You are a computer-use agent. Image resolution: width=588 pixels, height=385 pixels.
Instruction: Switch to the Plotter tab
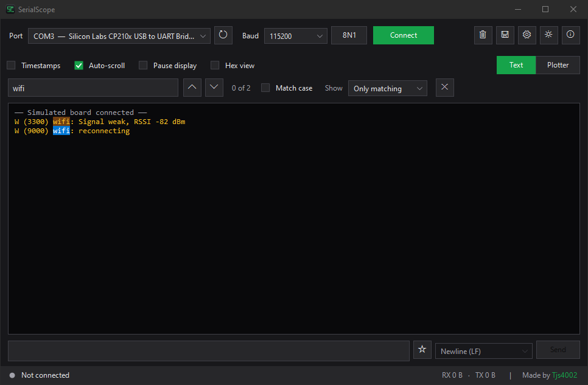558,65
